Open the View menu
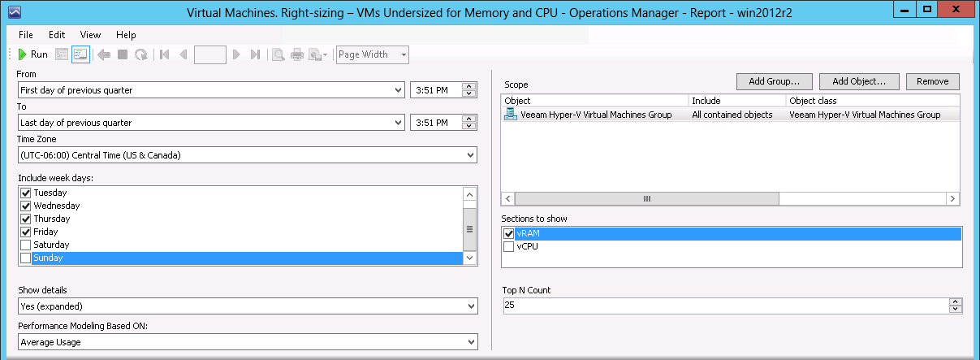This screenshot has height=360, width=980. (90, 35)
